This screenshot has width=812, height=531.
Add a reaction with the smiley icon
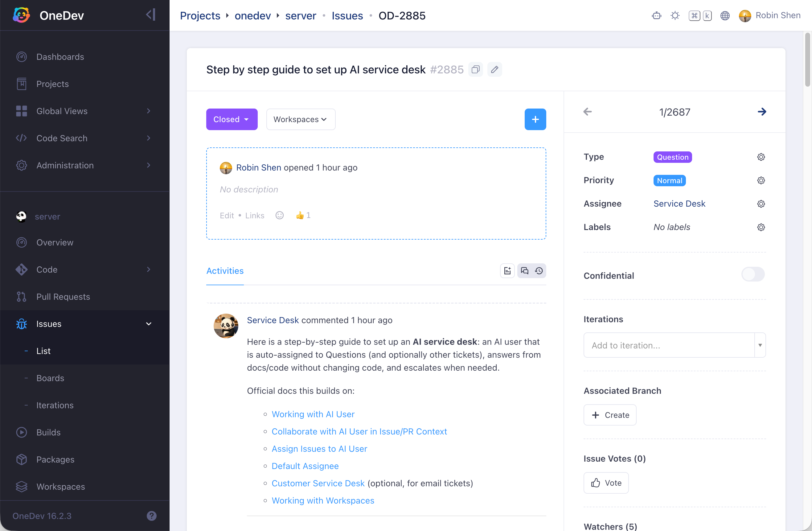(279, 215)
